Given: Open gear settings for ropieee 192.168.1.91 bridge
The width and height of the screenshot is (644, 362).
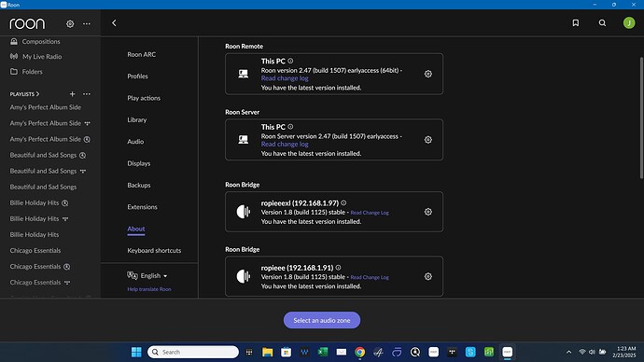Looking at the screenshot, I should click(x=428, y=276).
